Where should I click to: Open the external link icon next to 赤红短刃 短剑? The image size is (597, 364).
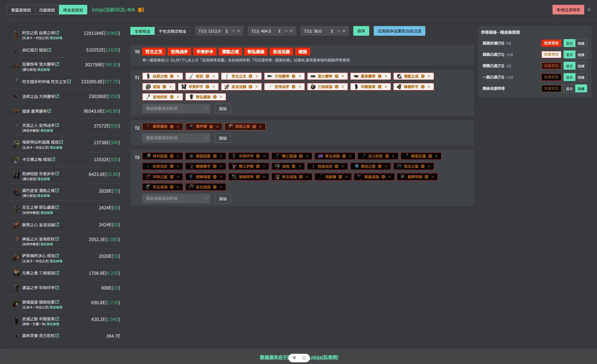[49, 50]
